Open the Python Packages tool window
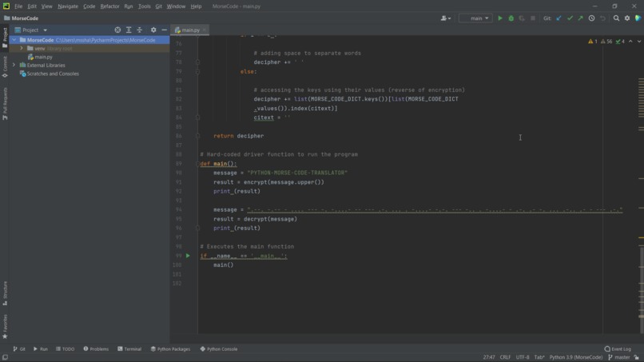Image resolution: width=644 pixels, height=362 pixels. (170, 349)
